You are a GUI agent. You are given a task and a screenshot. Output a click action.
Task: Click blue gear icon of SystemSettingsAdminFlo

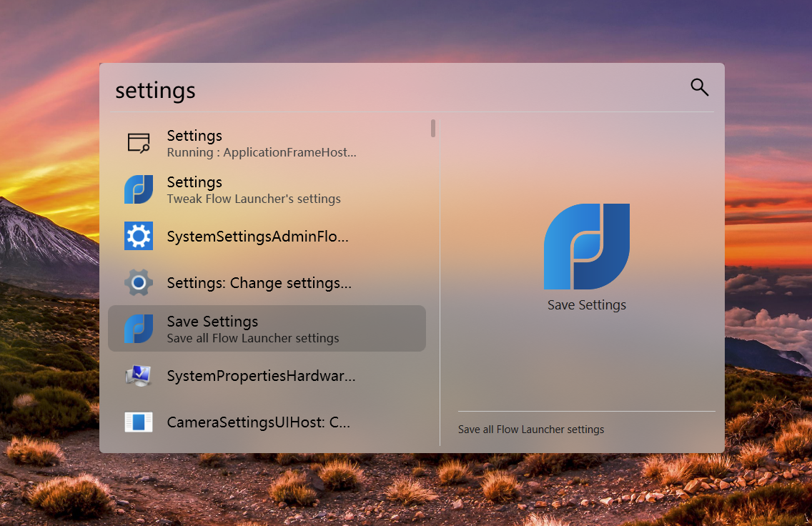tap(138, 236)
